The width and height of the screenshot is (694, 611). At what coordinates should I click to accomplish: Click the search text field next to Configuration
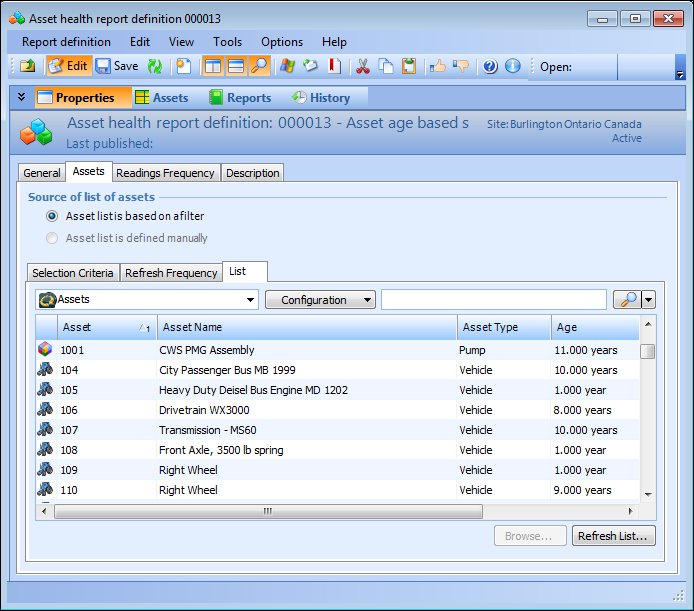coord(493,300)
